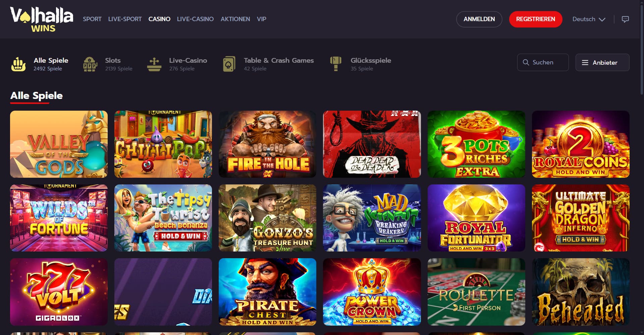The image size is (644, 335).
Task: Open the Gonzo's Treasure Hunt thumbnail
Action: click(267, 218)
